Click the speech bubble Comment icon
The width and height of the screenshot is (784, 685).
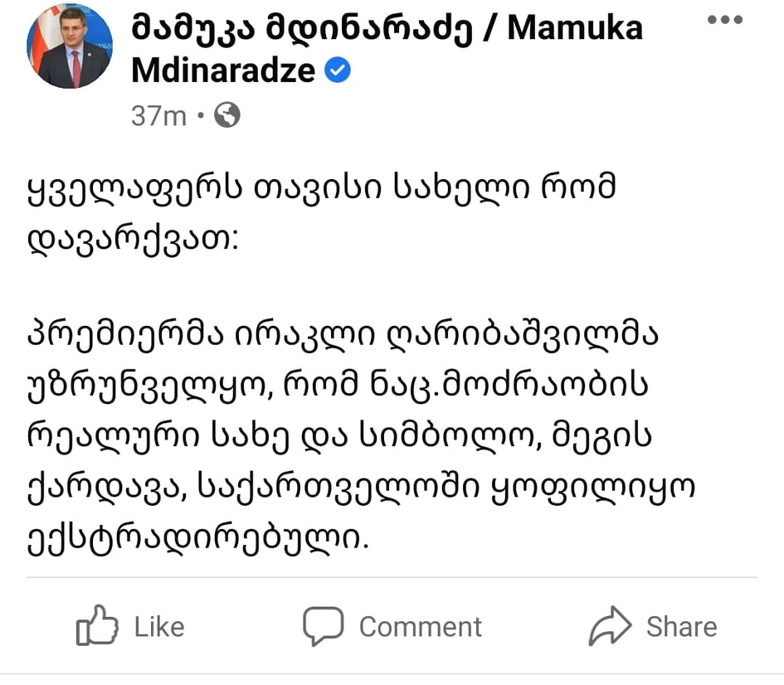click(x=323, y=626)
